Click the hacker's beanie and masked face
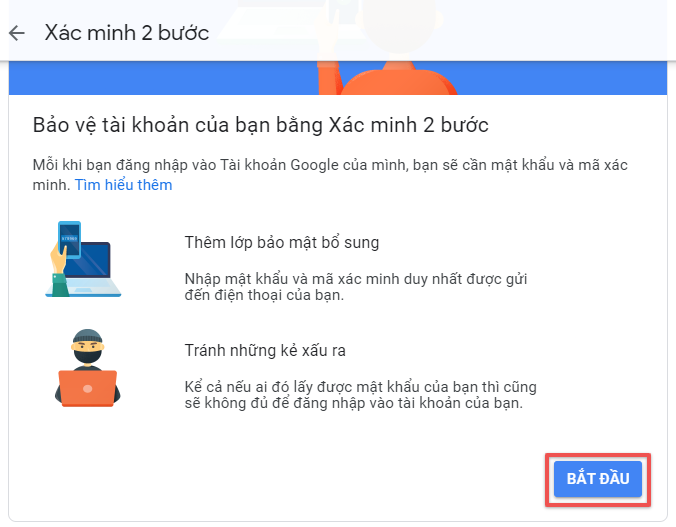The height and width of the screenshot is (527, 676). (x=88, y=346)
